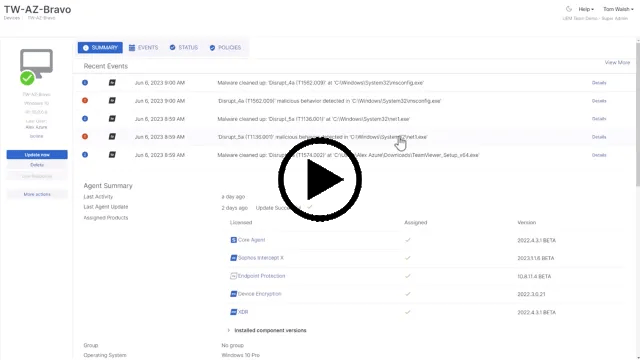Click the Core Agent product icon

point(233,240)
